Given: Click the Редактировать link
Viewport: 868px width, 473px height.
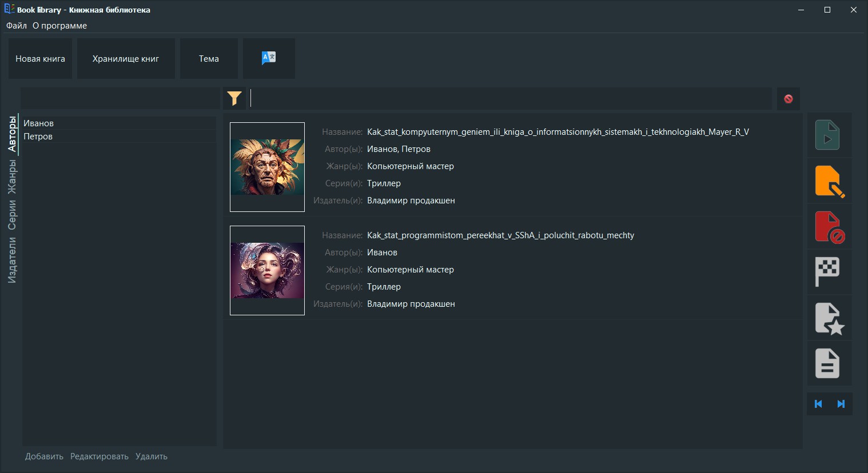Looking at the screenshot, I should tap(99, 456).
